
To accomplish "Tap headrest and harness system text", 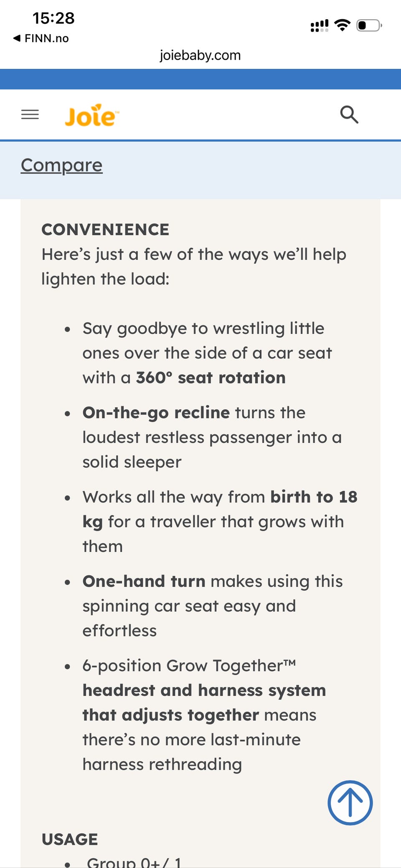I will pyautogui.click(x=204, y=690).
